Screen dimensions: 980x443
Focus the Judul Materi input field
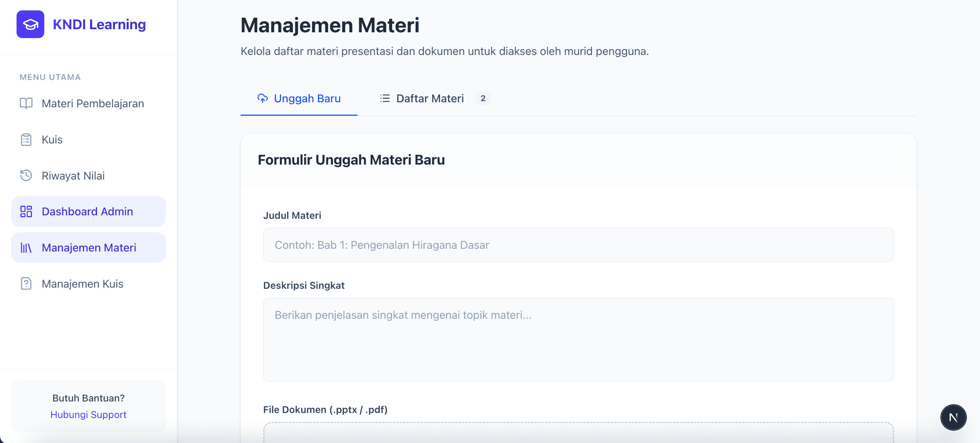[579, 245]
